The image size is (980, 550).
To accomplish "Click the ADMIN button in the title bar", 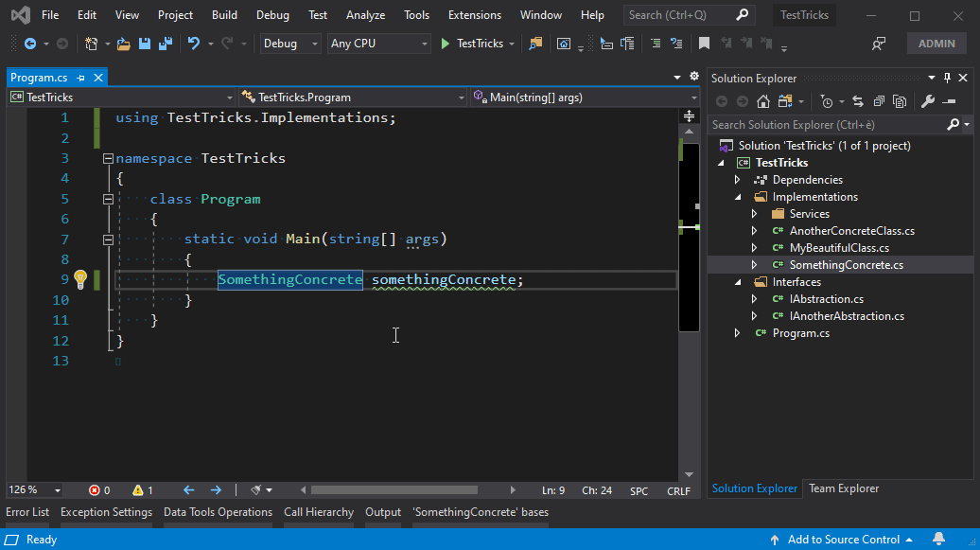I will [936, 44].
